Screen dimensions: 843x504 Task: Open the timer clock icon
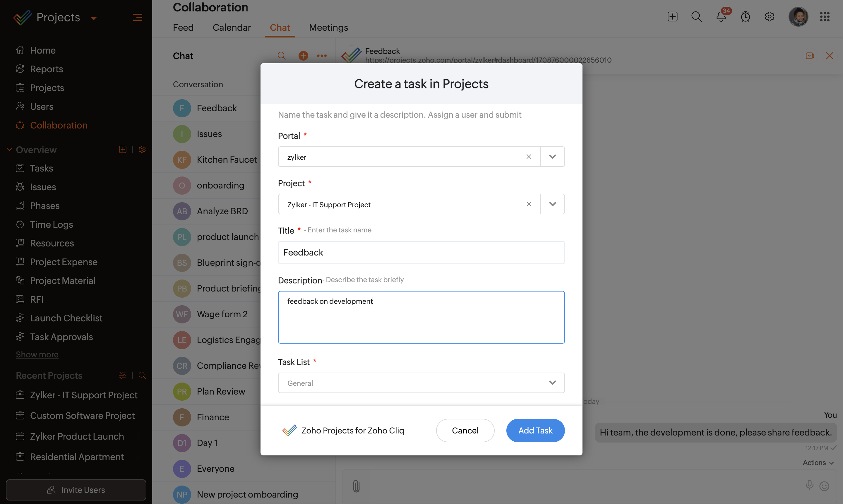(x=745, y=17)
